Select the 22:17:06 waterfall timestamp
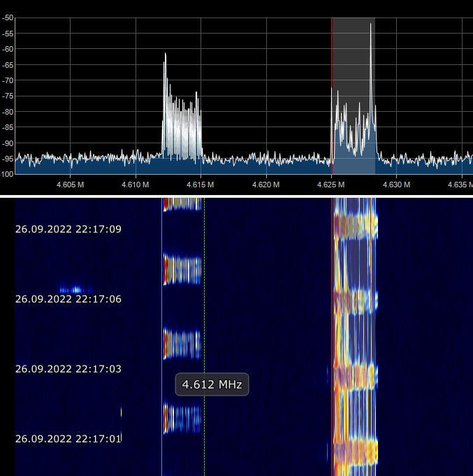Screen dimensions: 473x476 tap(68, 299)
